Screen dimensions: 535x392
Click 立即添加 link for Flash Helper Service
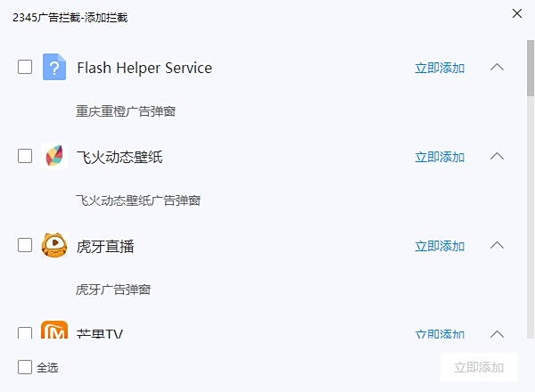coord(440,68)
